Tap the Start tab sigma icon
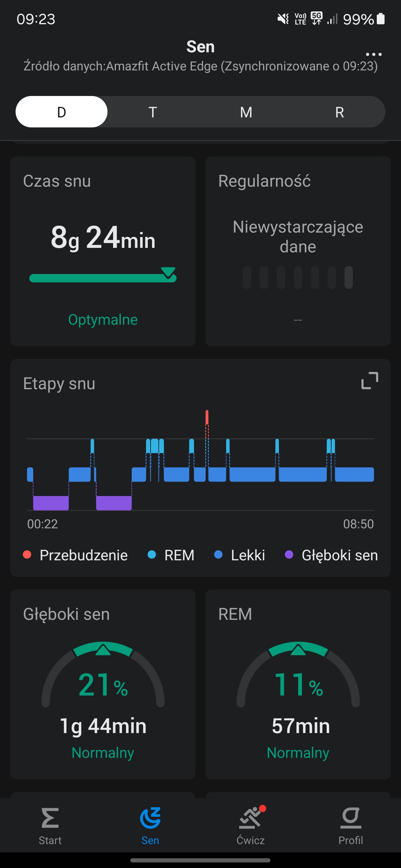The width and height of the screenshot is (401, 868). [50, 818]
